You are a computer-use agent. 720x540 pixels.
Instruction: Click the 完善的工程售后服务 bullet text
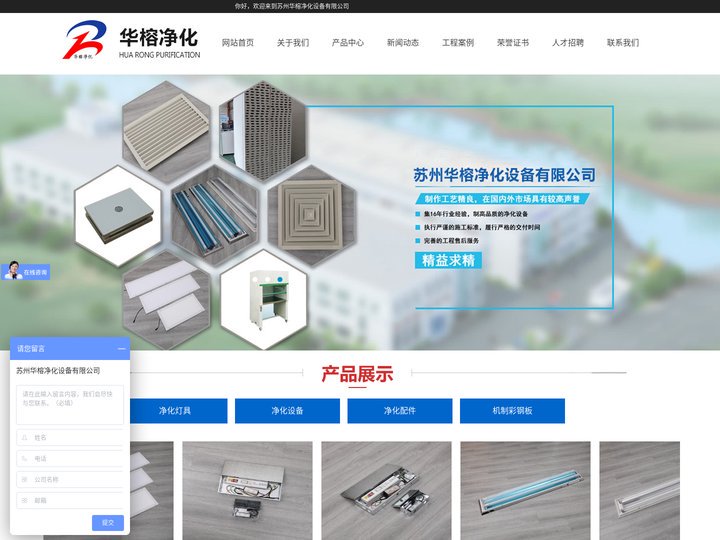pyautogui.click(x=451, y=241)
